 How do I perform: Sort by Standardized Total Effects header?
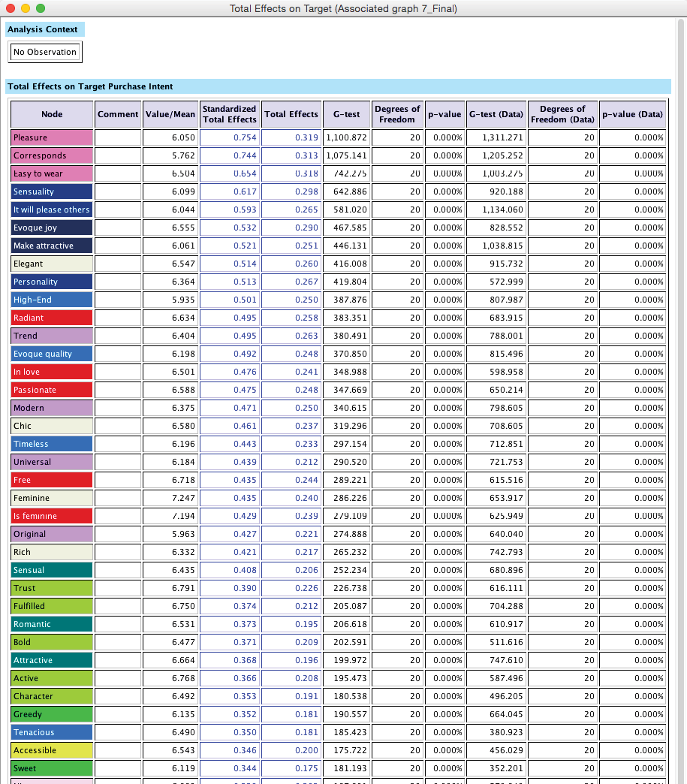click(x=230, y=114)
